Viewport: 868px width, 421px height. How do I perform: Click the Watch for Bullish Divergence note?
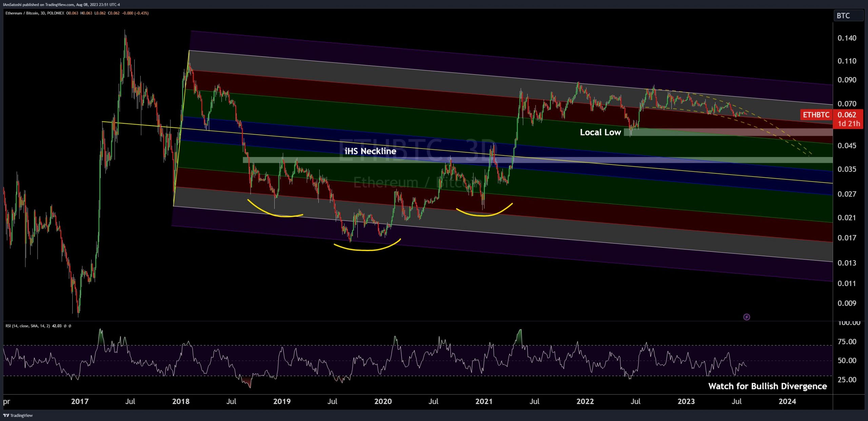(x=767, y=386)
